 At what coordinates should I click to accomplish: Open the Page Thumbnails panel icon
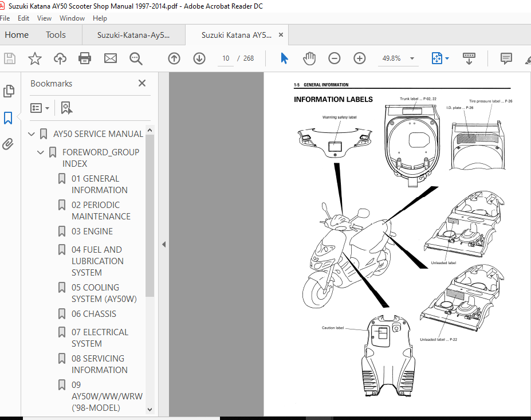pyautogui.click(x=9, y=91)
